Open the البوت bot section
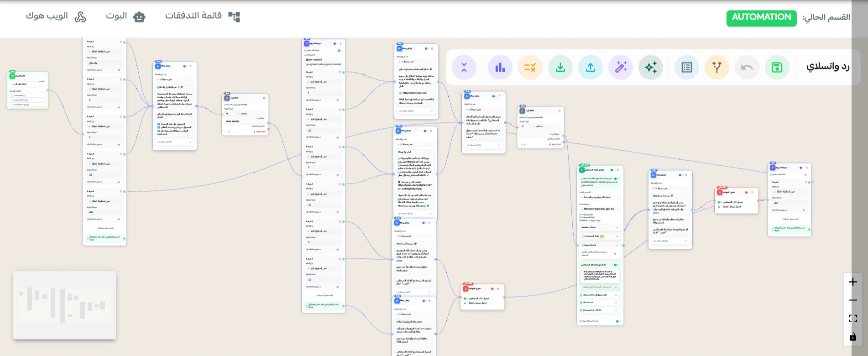 125,16
